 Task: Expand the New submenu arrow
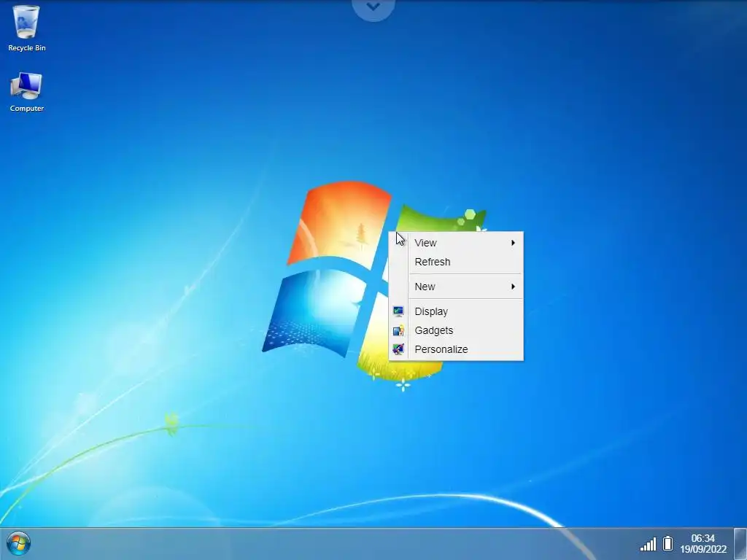(x=513, y=287)
